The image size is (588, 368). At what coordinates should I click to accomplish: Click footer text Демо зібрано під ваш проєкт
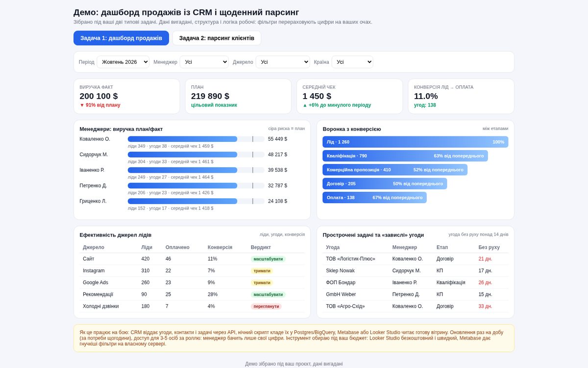tap(294, 364)
